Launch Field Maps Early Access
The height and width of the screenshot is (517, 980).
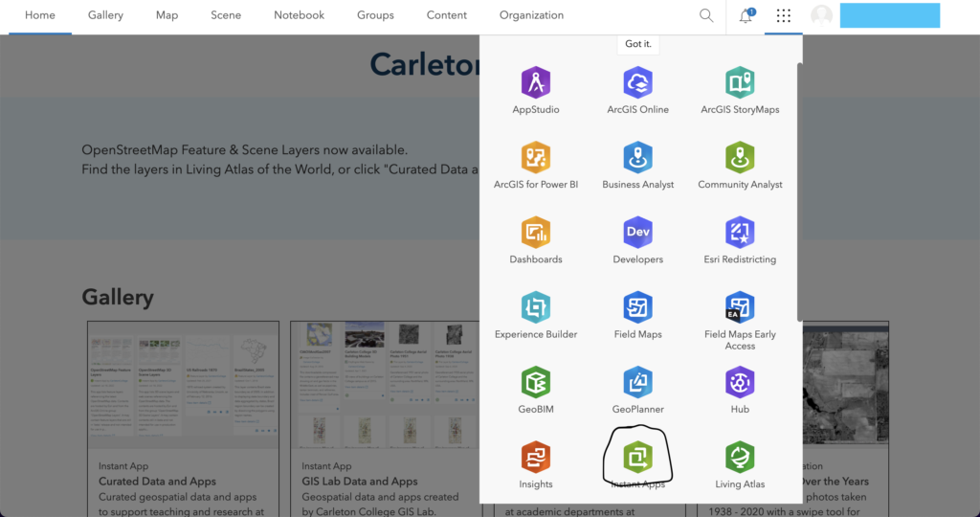point(740,321)
